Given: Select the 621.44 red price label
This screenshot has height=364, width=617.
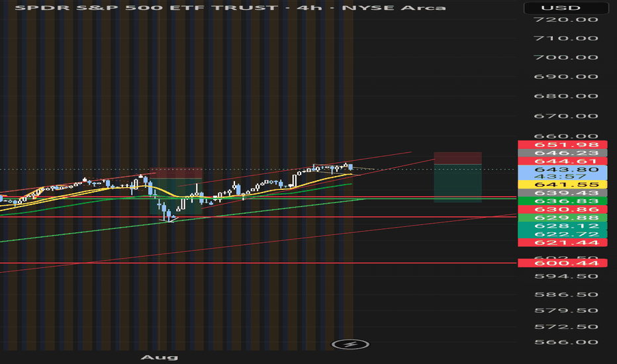Looking at the screenshot, I should pos(562,242).
